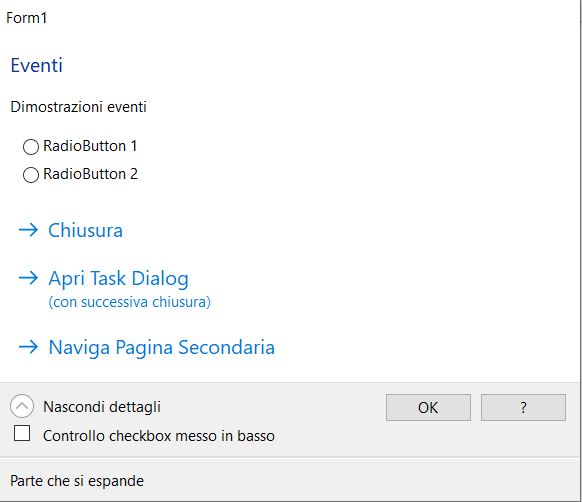Tick the Controllo checkbox square at bottom
This screenshot has height=502, width=582.
click(22, 433)
